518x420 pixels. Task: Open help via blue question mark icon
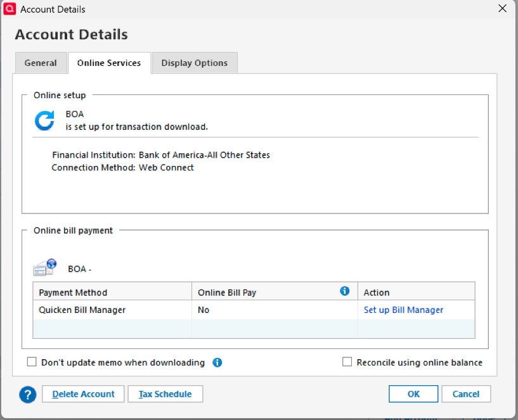tap(28, 395)
